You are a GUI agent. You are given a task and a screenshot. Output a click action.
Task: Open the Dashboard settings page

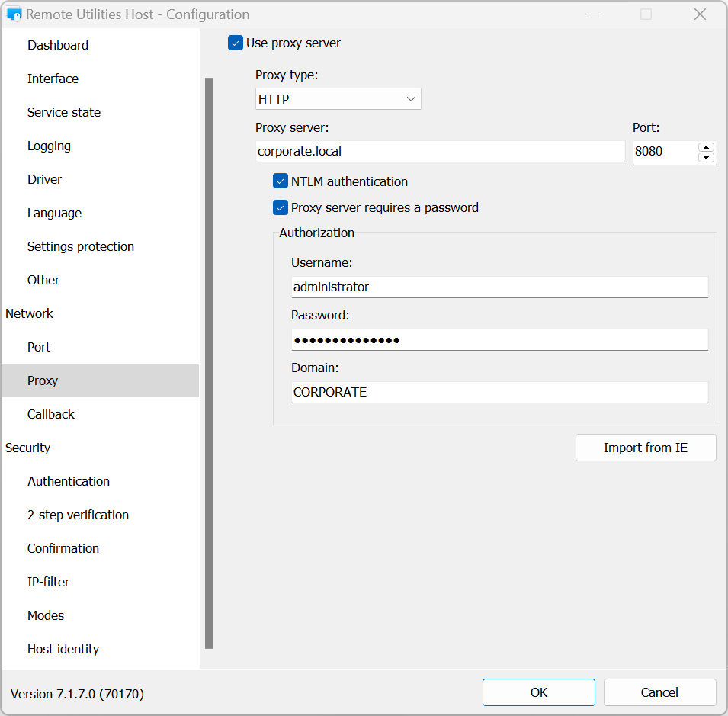pos(58,45)
